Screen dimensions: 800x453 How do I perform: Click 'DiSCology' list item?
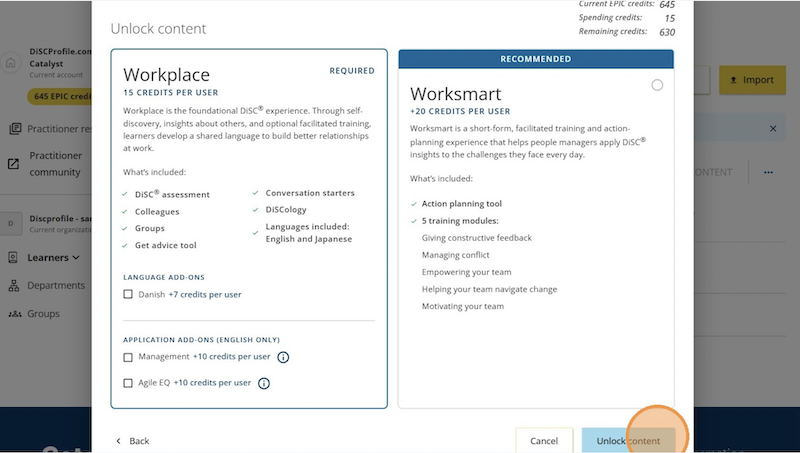tap(286, 210)
